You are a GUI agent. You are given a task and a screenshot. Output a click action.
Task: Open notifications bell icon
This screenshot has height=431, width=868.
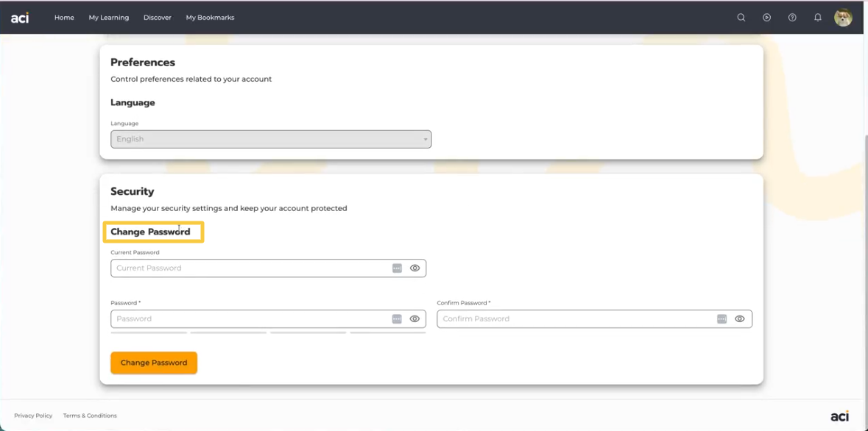click(817, 18)
